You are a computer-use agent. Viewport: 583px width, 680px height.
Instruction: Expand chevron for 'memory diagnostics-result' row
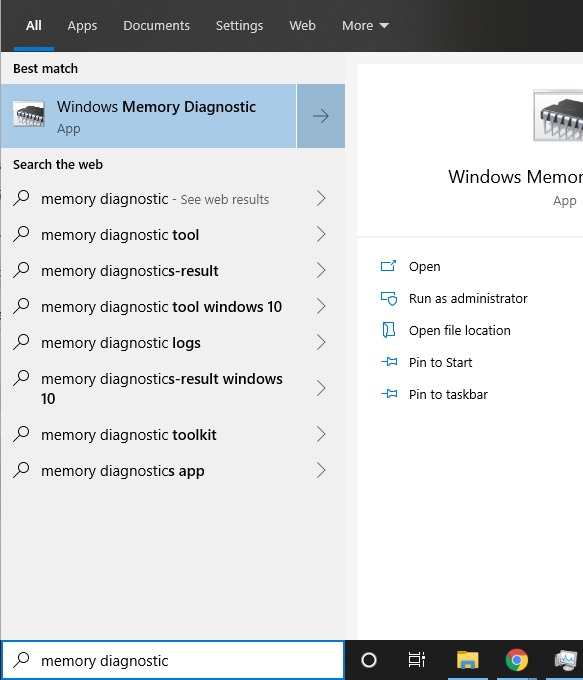tap(321, 270)
